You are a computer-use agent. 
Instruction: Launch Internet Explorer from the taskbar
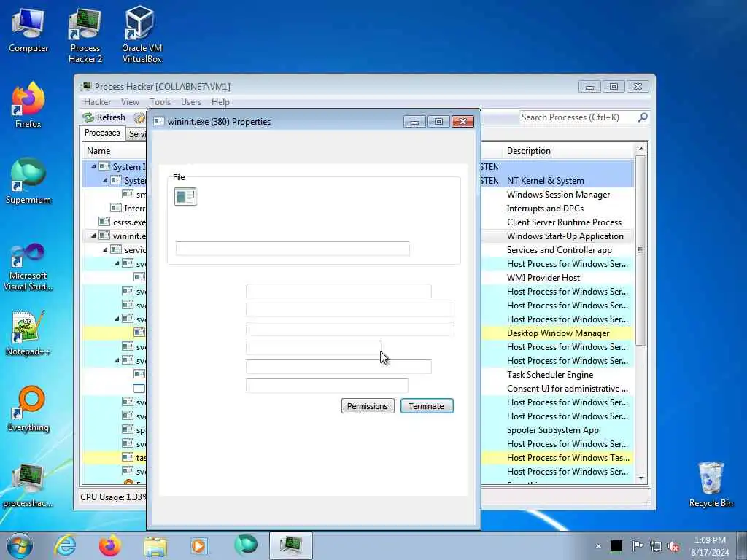coord(65,545)
